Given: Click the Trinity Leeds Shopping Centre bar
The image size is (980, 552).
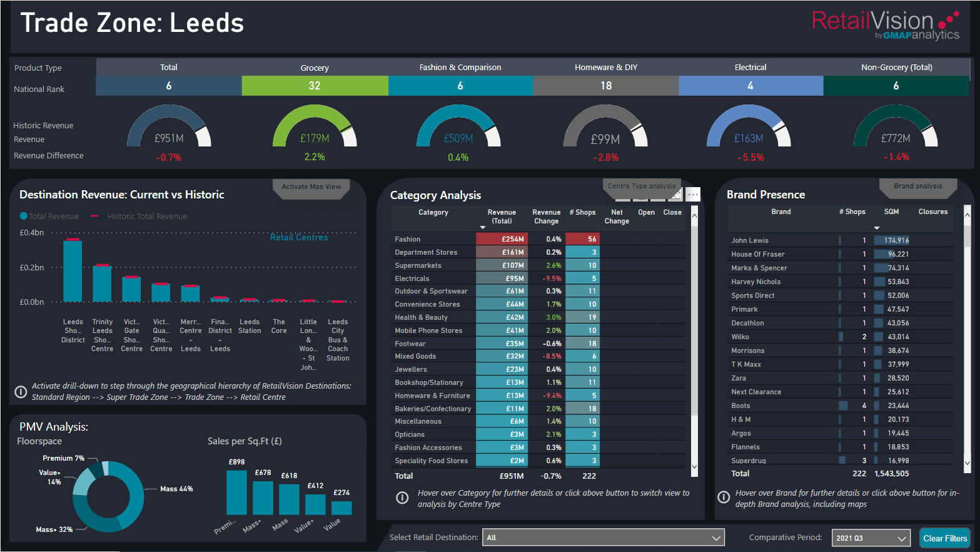Looking at the screenshot, I should [102, 284].
